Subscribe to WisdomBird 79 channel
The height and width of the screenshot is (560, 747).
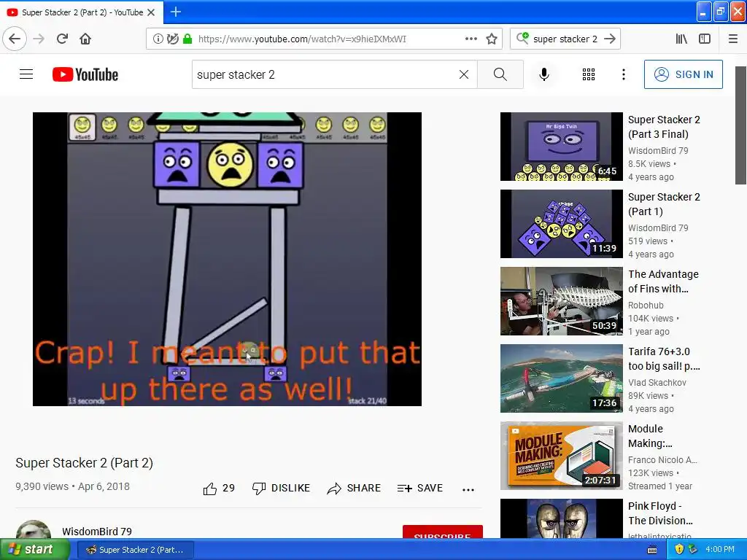coord(443,532)
